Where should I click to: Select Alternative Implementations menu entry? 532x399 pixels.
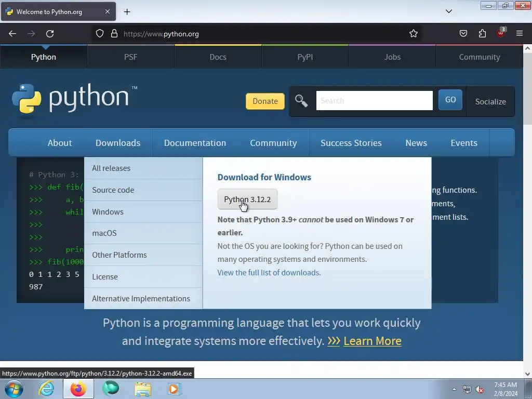[143, 299]
